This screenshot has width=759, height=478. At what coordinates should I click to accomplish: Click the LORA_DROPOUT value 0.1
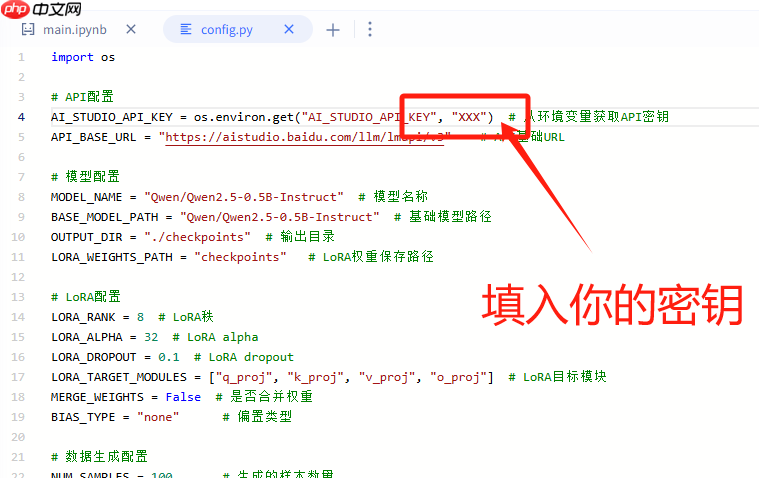(x=169, y=357)
